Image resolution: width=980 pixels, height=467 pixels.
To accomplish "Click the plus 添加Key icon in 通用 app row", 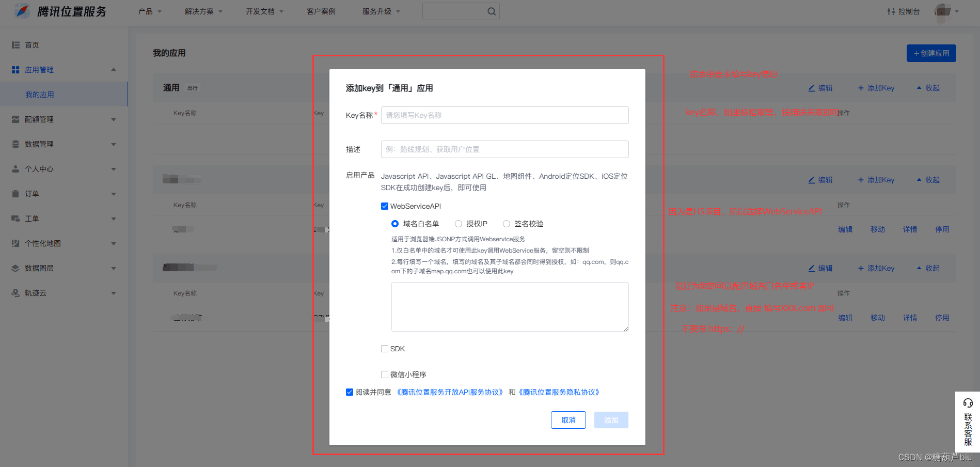I will tap(861, 88).
